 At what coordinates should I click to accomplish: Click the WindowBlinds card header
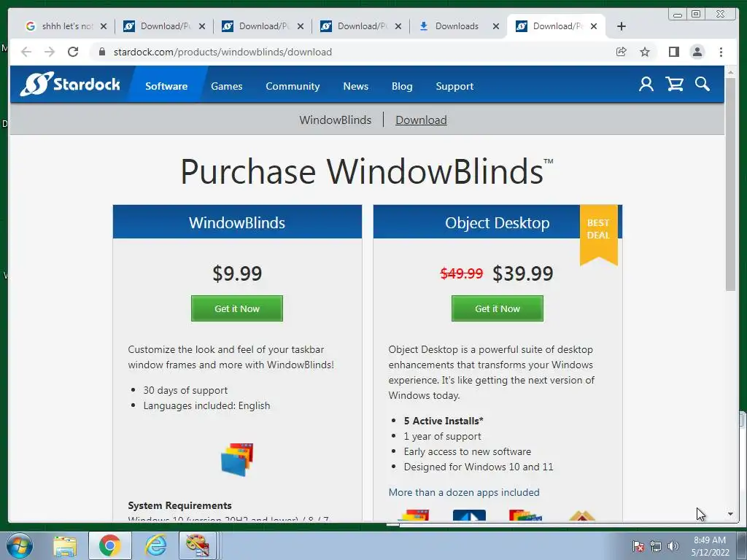[x=237, y=222]
